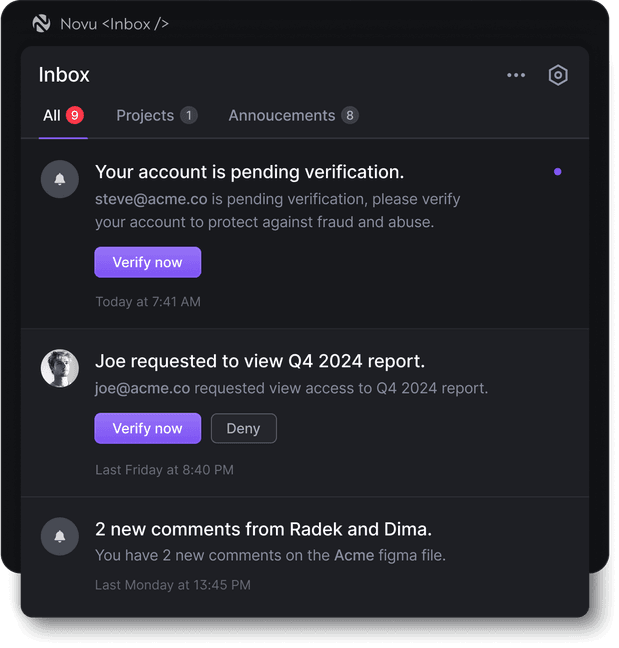Click Verify now under account verification
The width and height of the screenshot is (619, 648).
[x=148, y=262]
